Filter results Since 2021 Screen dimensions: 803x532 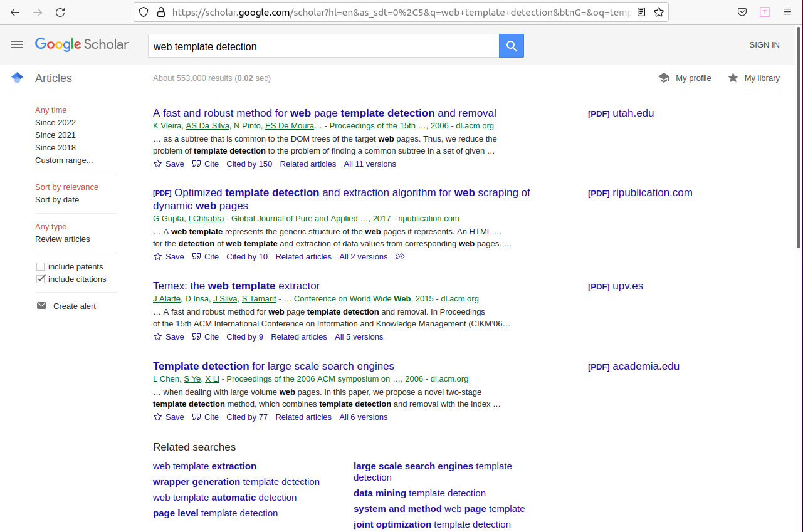coord(55,135)
